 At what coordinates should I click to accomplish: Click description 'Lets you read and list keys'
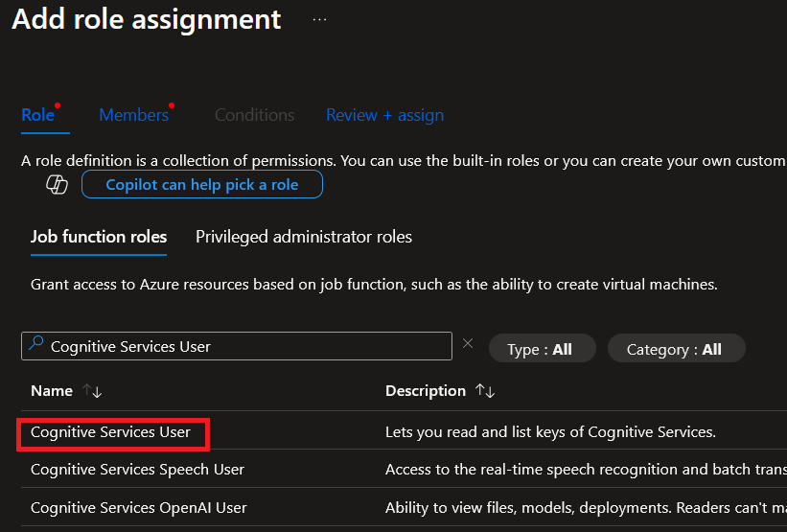point(550,432)
